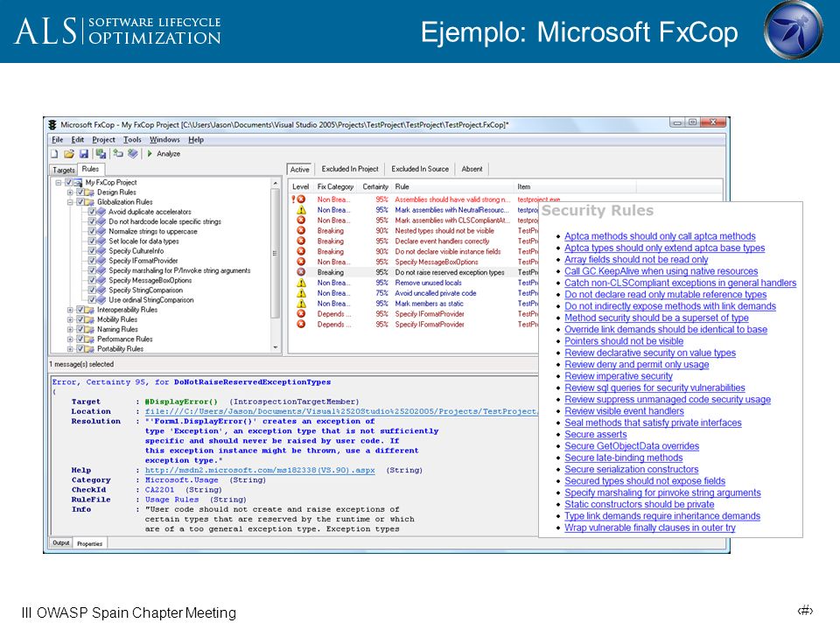
Task: Uncheck the My FxCop Project checkbox
Action: click(68, 183)
